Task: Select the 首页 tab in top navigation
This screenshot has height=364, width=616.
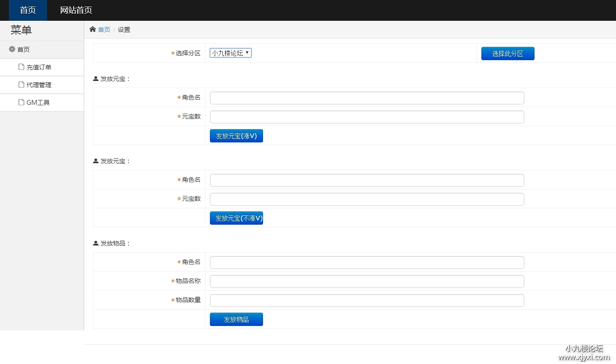Action: coord(28,10)
